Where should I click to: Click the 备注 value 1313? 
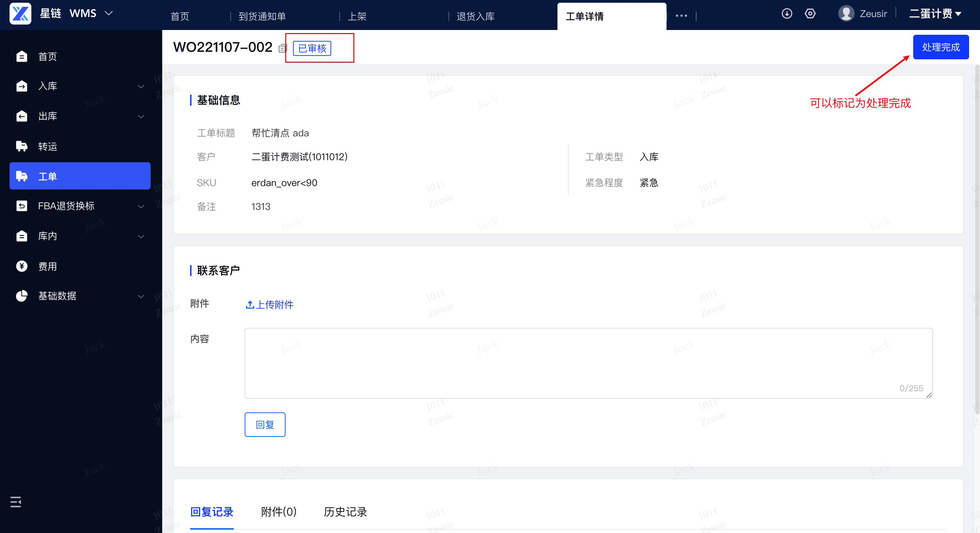point(261,207)
